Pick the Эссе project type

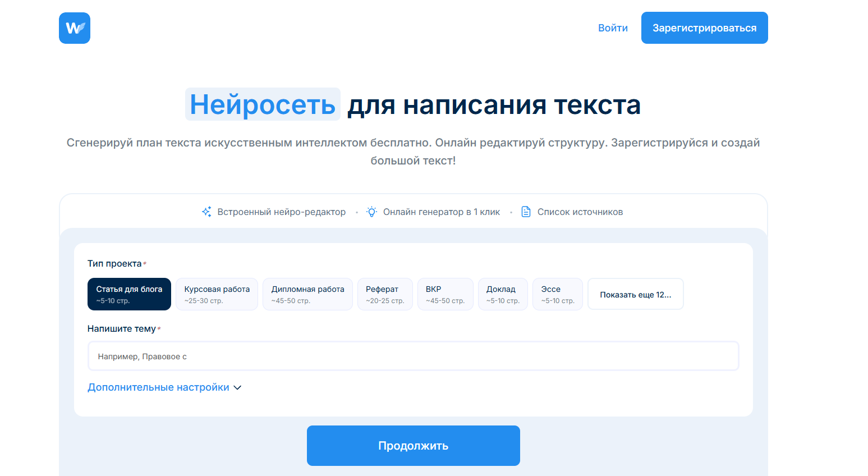[x=558, y=294]
